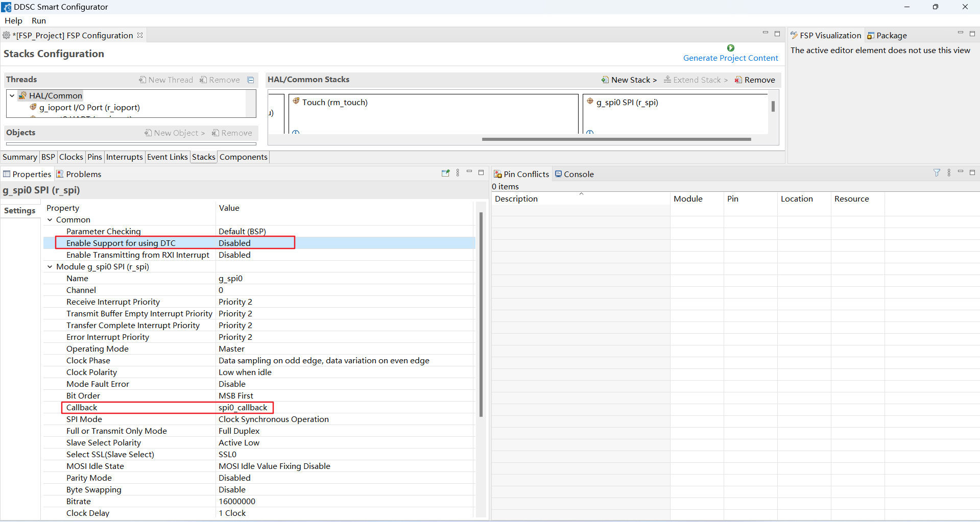Minimize the FSP Visualization pane
The height and width of the screenshot is (522, 980).
(x=960, y=33)
